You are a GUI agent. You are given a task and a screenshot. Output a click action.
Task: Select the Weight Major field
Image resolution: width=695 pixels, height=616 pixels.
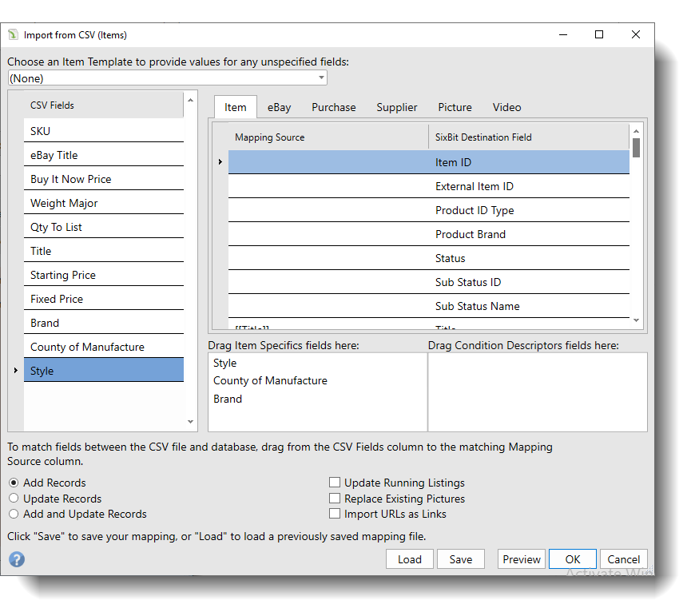coord(104,202)
